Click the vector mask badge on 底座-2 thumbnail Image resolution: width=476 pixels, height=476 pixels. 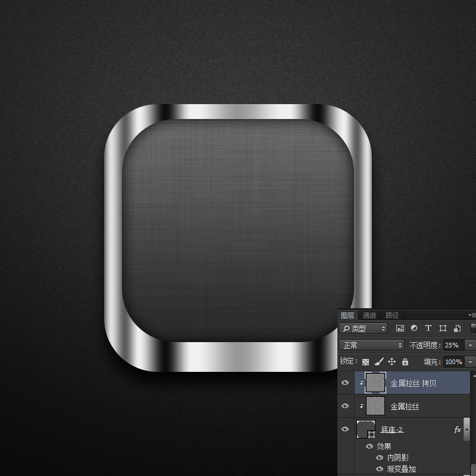[x=371, y=435]
